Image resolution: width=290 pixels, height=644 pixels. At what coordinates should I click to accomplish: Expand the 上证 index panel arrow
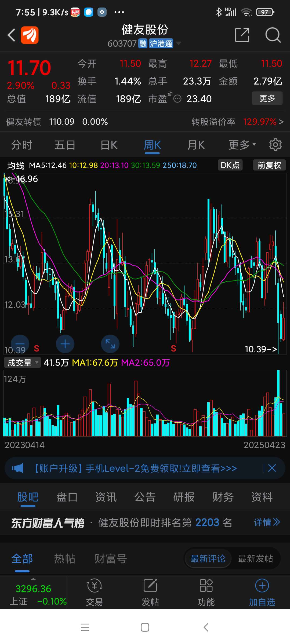coord(33,579)
